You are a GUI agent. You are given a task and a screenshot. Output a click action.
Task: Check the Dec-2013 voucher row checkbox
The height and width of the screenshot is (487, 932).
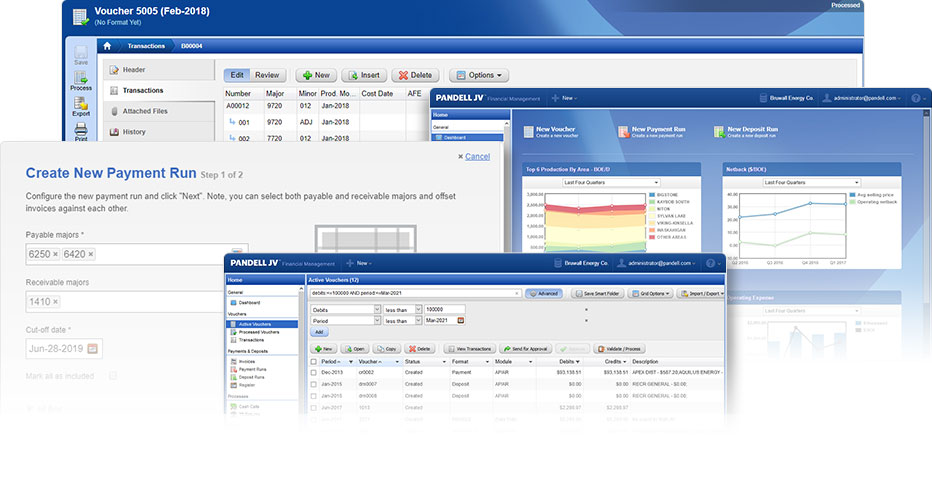(x=314, y=373)
